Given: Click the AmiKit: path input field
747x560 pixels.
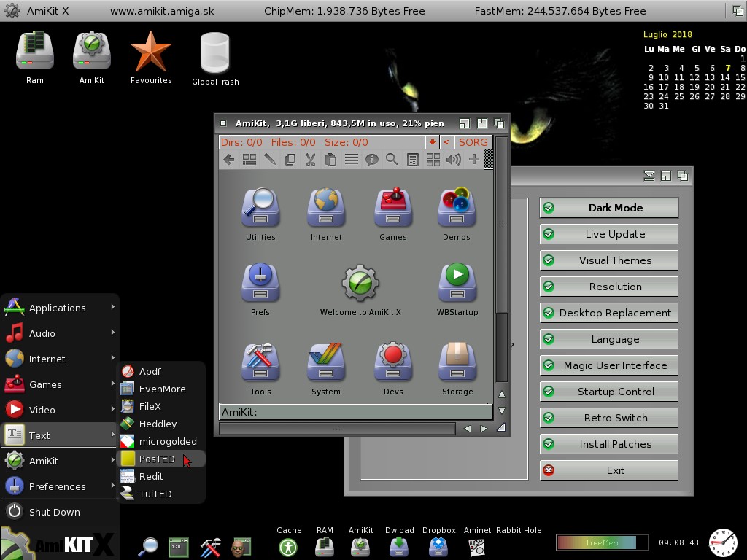Looking at the screenshot, I should (x=355, y=412).
